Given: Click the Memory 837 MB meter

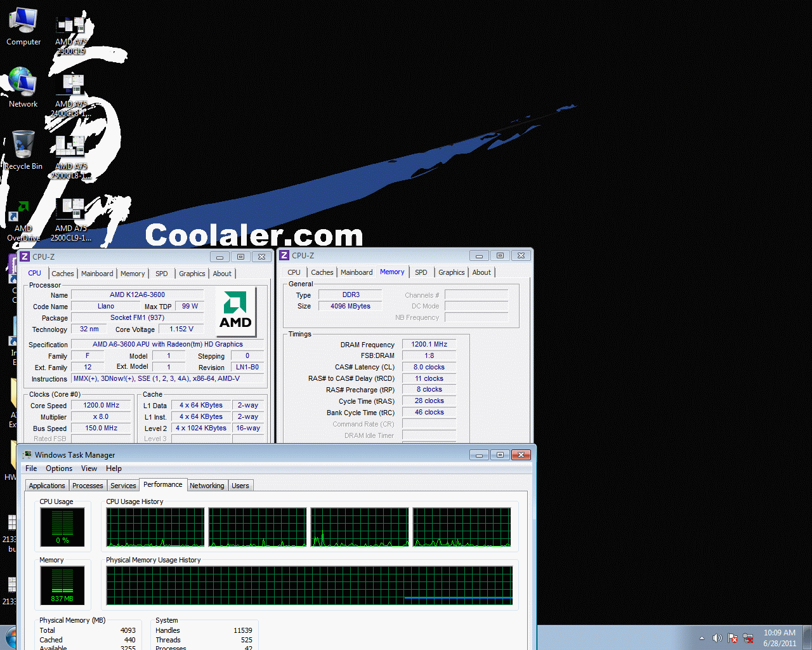Looking at the screenshot, I should tap(62, 585).
